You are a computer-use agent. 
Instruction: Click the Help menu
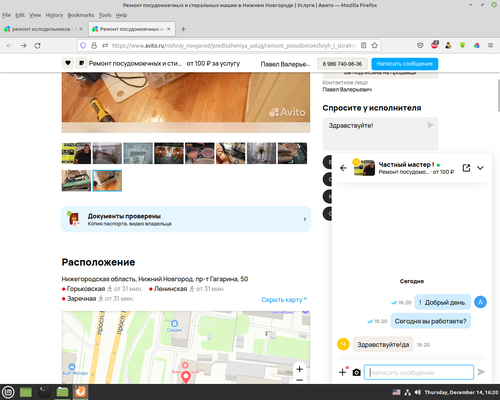click(121, 15)
